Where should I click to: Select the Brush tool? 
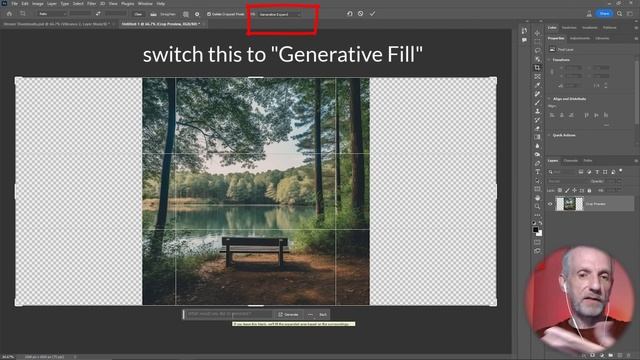point(537,102)
